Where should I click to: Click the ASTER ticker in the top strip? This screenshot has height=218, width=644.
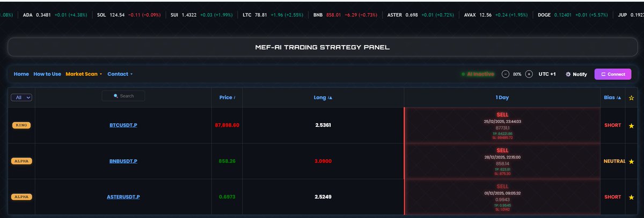tap(421, 15)
